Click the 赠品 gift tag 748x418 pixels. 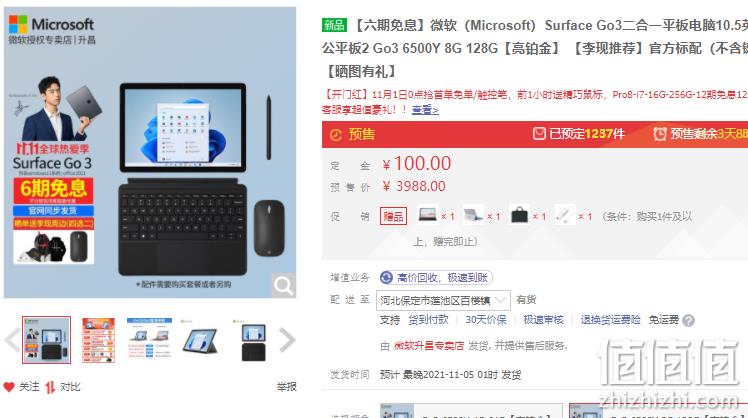point(393,216)
